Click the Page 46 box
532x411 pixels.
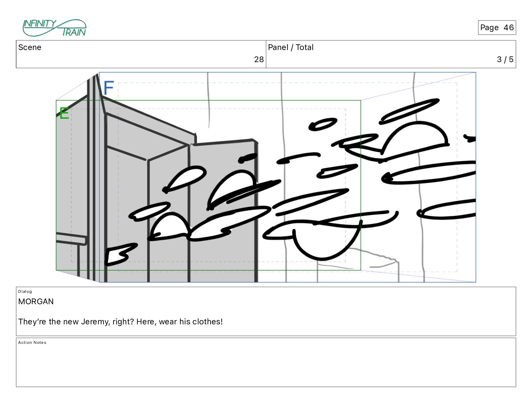click(x=497, y=28)
